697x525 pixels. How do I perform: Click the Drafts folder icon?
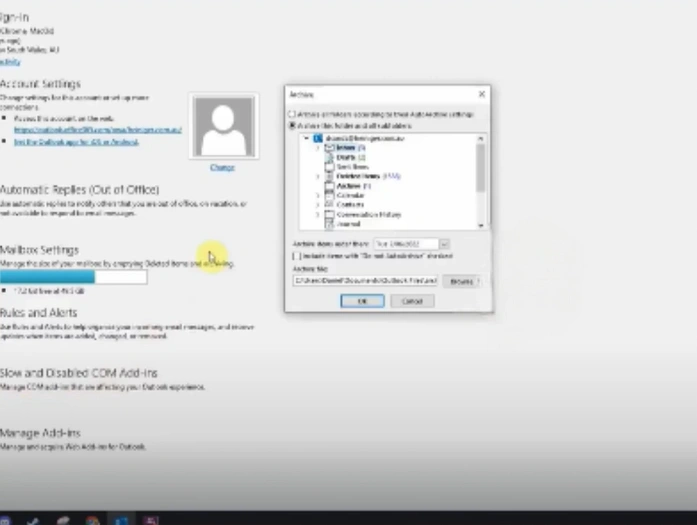click(x=329, y=157)
